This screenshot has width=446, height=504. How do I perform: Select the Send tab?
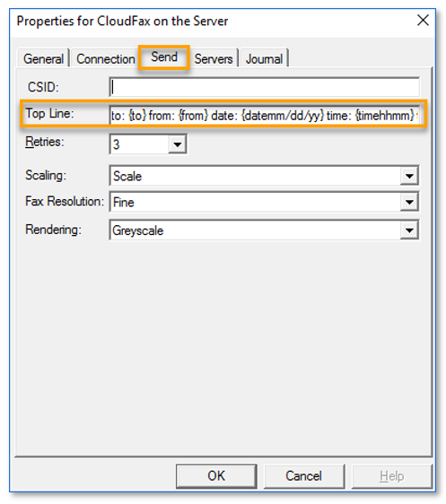[164, 57]
